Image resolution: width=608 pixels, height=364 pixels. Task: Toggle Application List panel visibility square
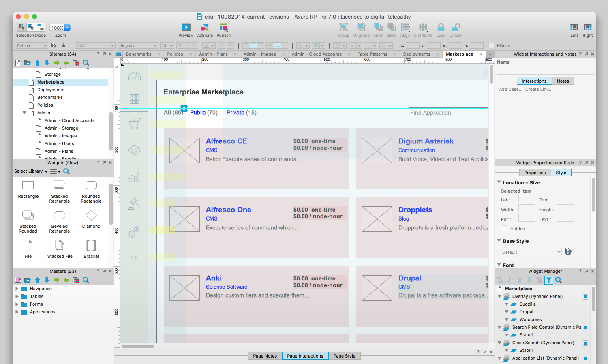click(x=585, y=358)
